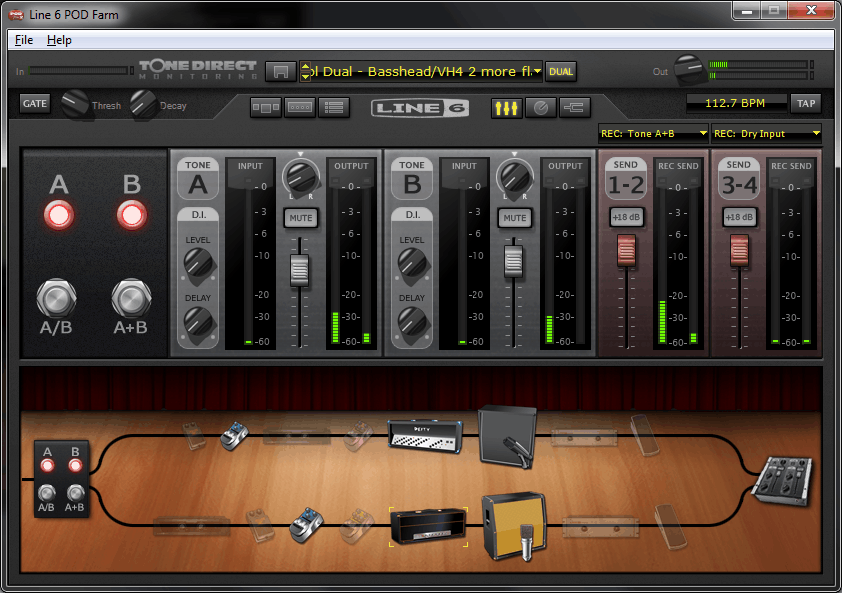The image size is (842, 593).
Task: Click the Gate Thresh knob
Action: click(75, 104)
